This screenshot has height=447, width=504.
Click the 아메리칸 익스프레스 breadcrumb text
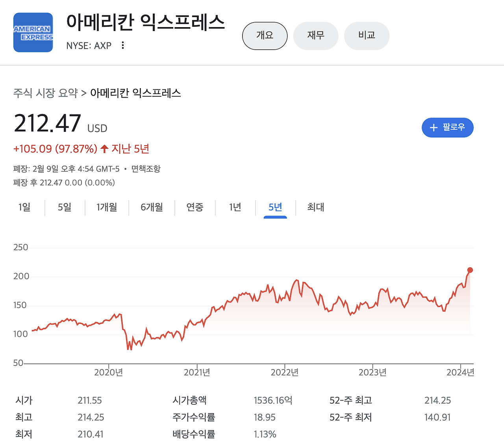tap(135, 93)
